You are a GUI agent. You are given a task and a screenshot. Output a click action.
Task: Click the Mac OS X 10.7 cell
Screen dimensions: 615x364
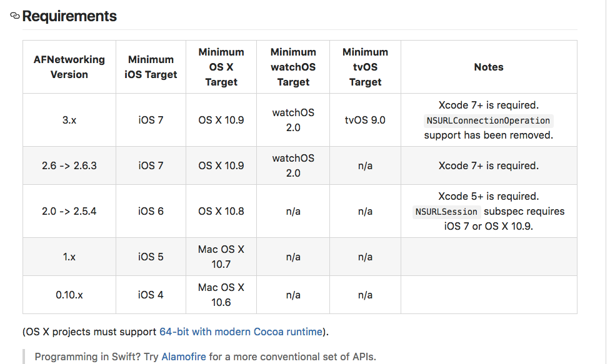[x=221, y=257]
